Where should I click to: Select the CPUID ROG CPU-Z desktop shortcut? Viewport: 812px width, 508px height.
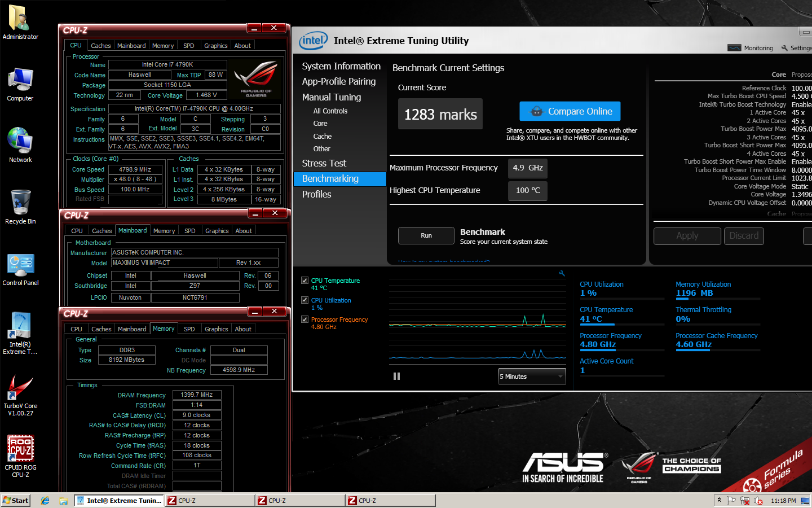pos(20,456)
